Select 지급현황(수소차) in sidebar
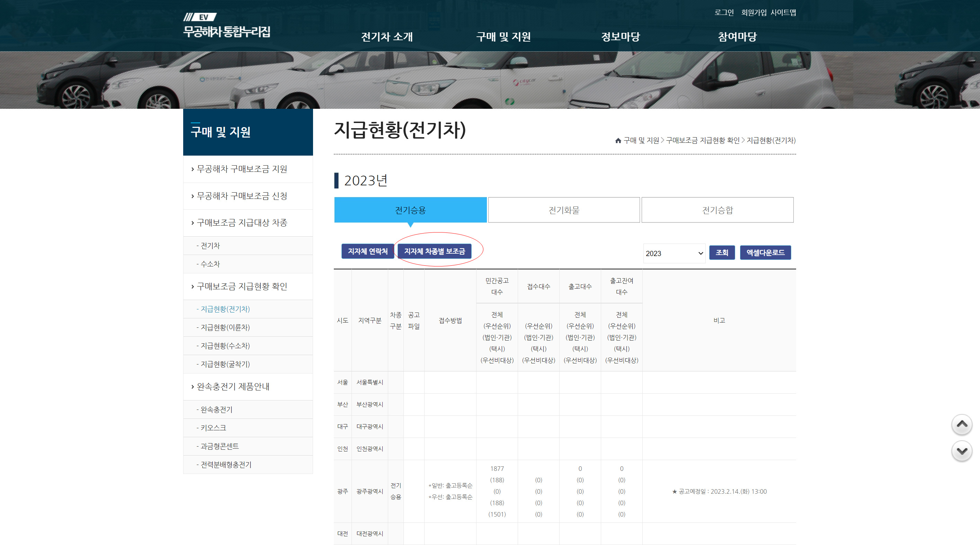Screen dimensions: 980x545 tap(248, 345)
